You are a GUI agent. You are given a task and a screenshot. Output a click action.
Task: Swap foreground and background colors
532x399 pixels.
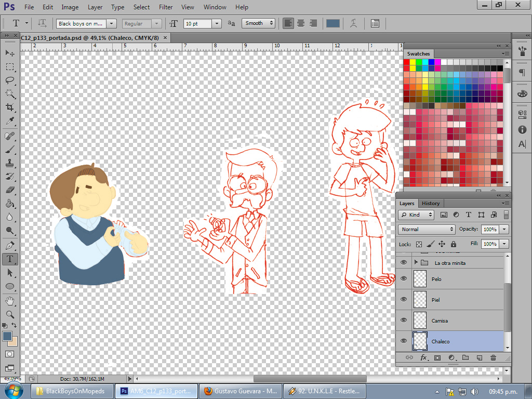pyautogui.click(x=14, y=325)
